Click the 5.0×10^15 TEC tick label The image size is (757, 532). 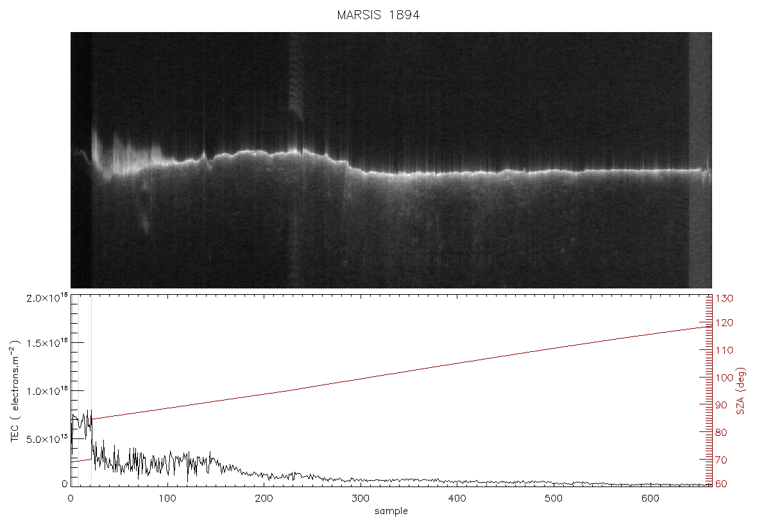tap(47, 439)
